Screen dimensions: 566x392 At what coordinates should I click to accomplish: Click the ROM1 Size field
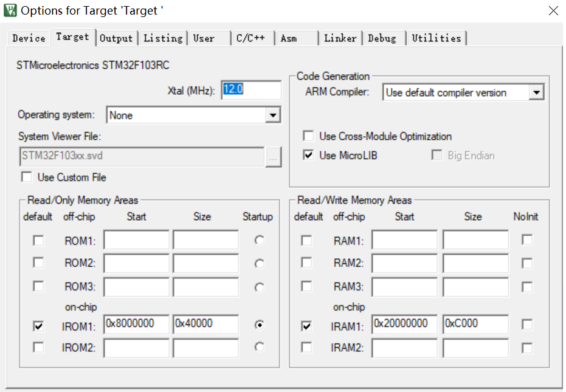pos(205,239)
